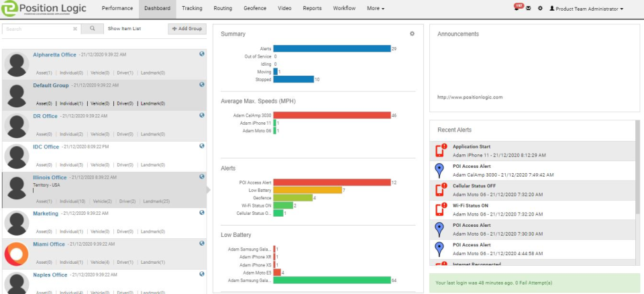
Task: Open the settings gear in top navigation
Action: 540,8
